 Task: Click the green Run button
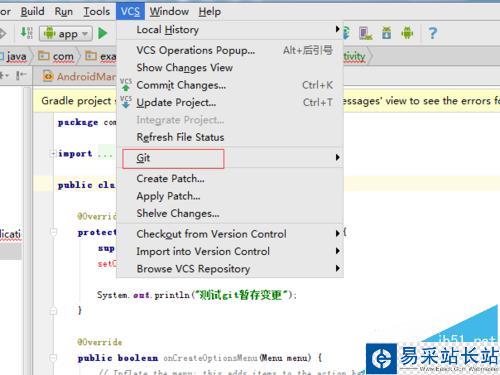[103, 33]
